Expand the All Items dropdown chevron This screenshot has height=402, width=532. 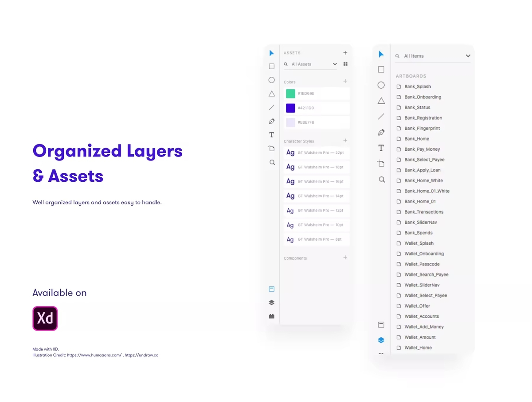tap(468, 56)
